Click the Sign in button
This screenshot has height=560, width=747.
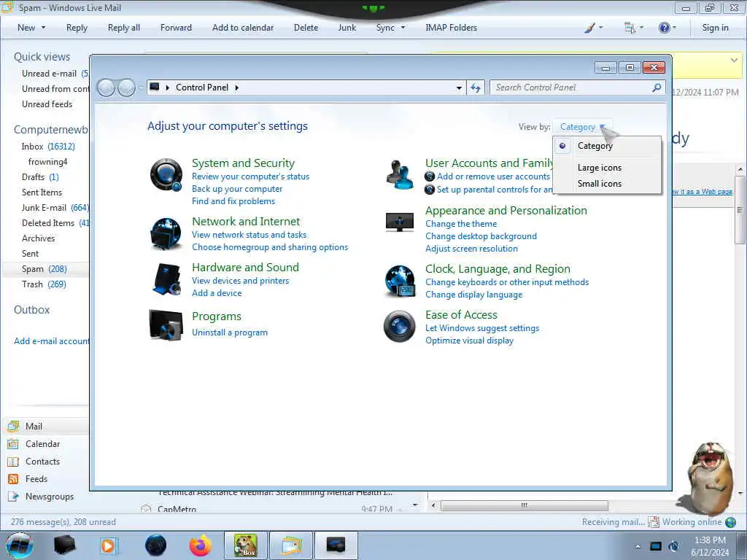(x=715, y=28)
